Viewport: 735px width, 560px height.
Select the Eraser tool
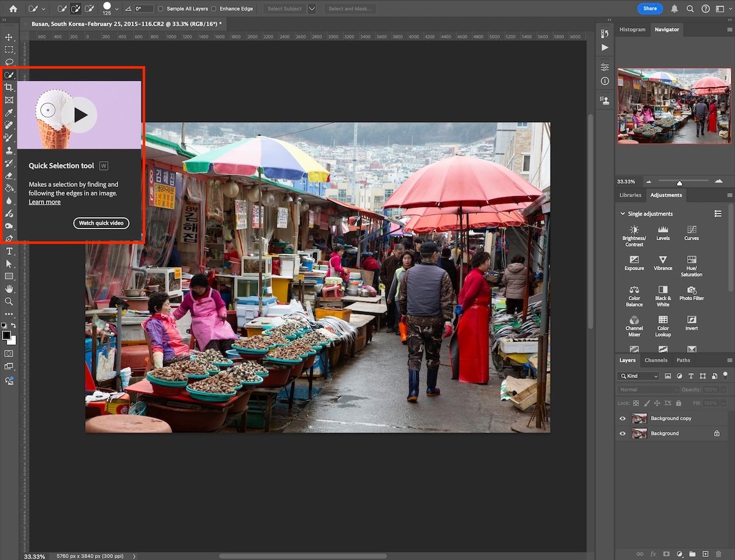click(x=9, y=176)
